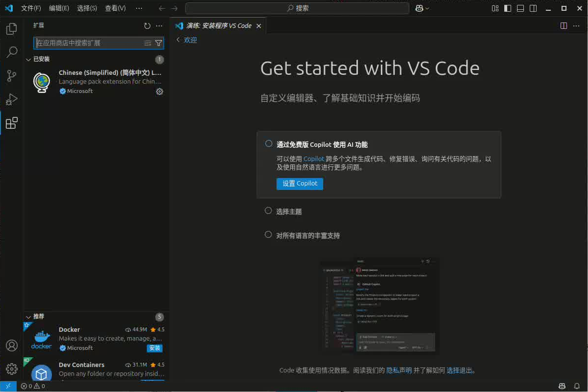The image size is (588, 392).
Task: Expand the overflow menu ellipsis in menu bar
Action: (139, 8)
